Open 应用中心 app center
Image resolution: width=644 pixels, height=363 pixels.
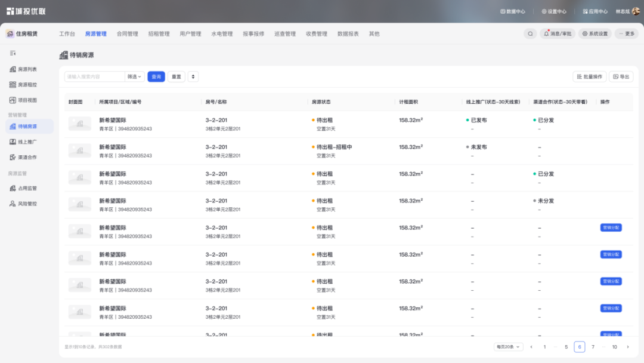pos(596,11)
